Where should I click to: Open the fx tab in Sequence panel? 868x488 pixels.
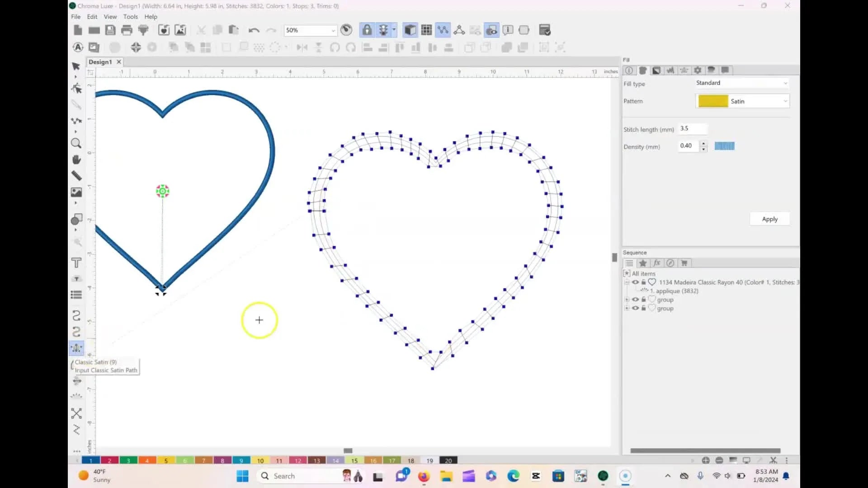click(x=656, y=263)
